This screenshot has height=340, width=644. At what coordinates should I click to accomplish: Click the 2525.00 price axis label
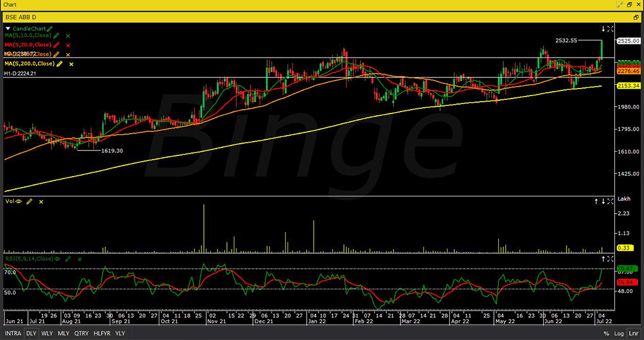click(629, 41)
